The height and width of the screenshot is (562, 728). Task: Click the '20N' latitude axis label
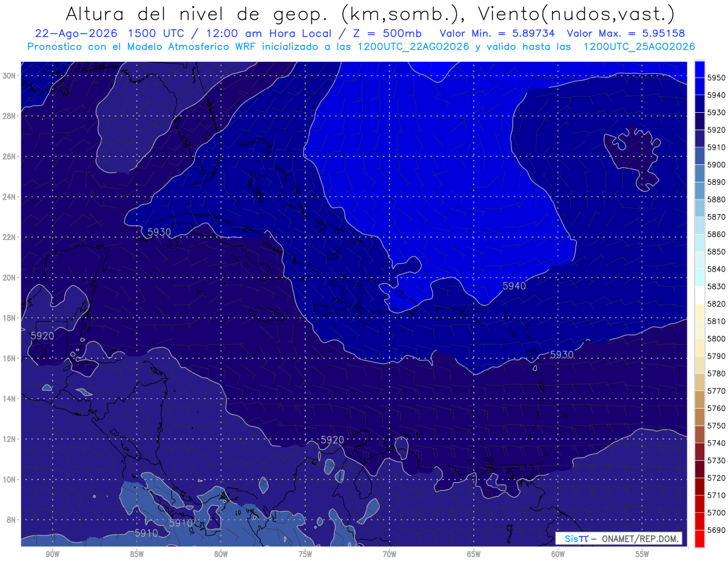[x=9, y=278]
